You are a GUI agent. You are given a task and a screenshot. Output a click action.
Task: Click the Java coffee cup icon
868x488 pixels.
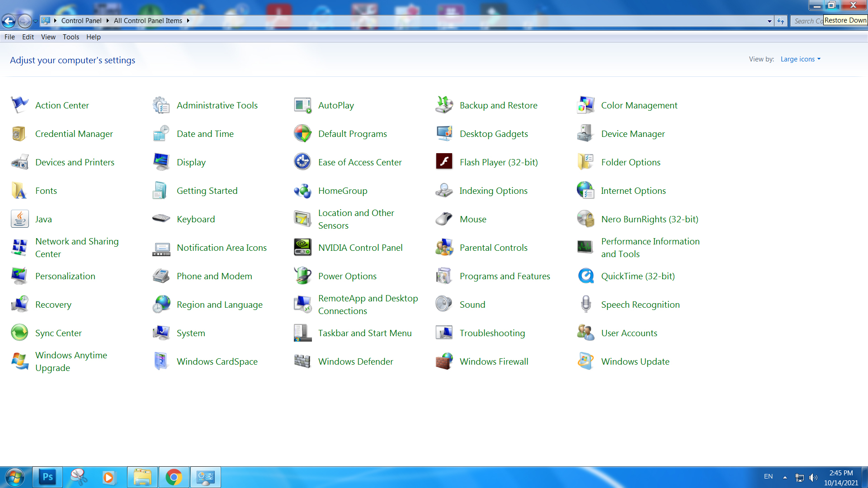coord(20,219)
